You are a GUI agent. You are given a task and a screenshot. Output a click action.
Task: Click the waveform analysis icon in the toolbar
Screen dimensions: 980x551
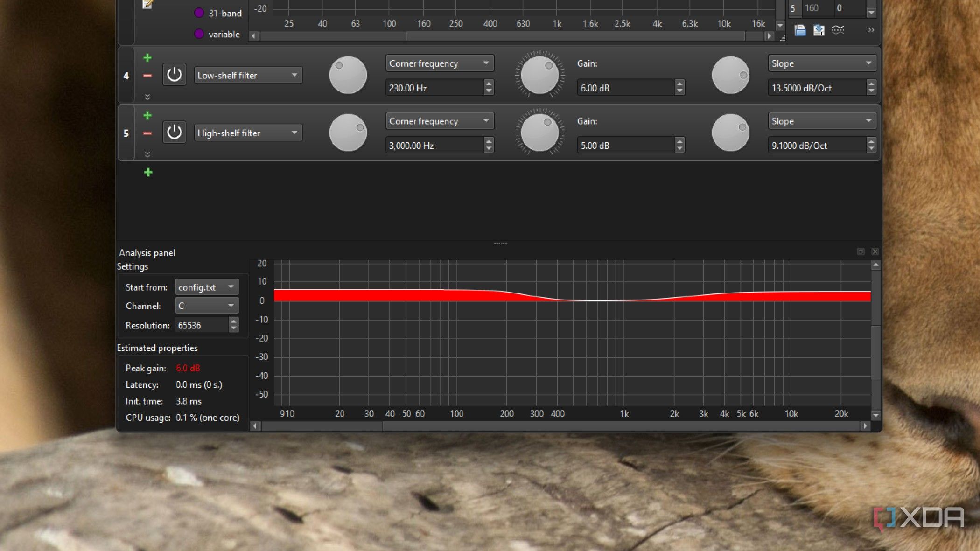click(838, 29)
